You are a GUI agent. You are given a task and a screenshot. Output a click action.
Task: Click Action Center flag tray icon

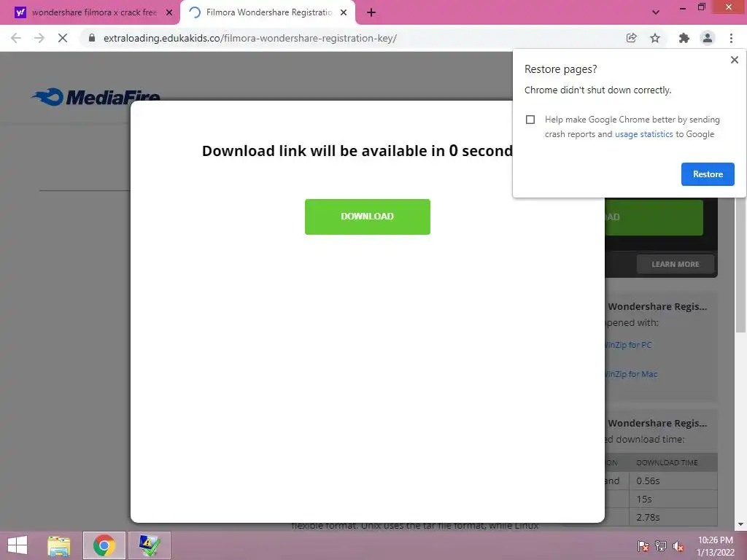(643, 545)
